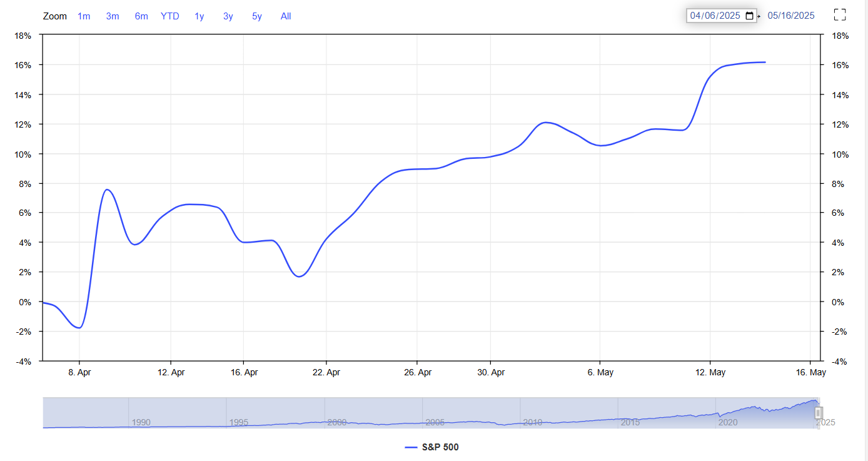Click 1990 in the range navigator
The image size is (868, 461).
(141, 422)
